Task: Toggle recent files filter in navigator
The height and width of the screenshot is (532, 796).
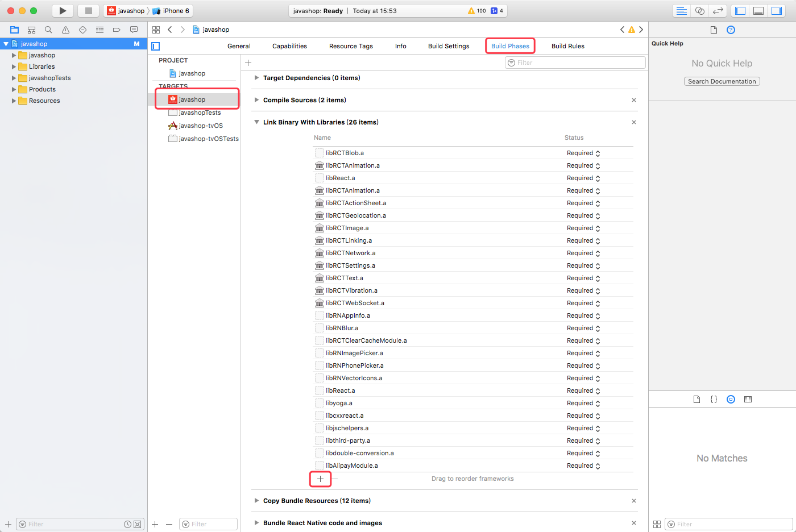Action: [x=127, y=524]
